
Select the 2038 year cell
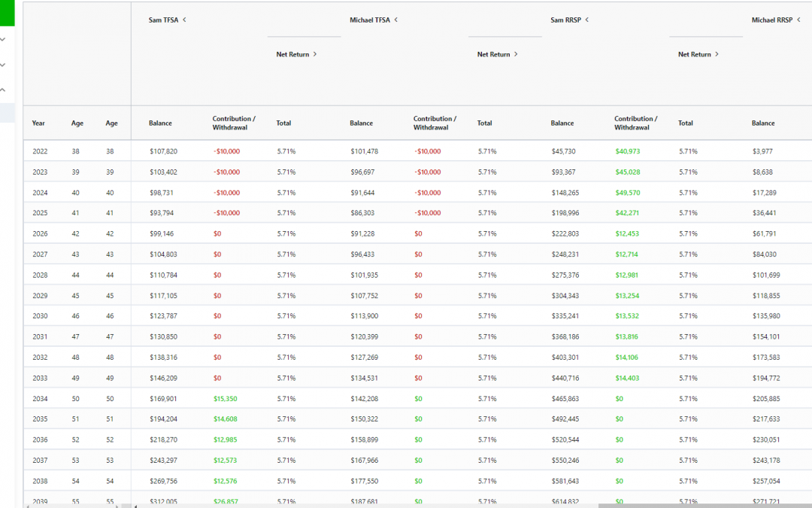click(x=40, y=481)
